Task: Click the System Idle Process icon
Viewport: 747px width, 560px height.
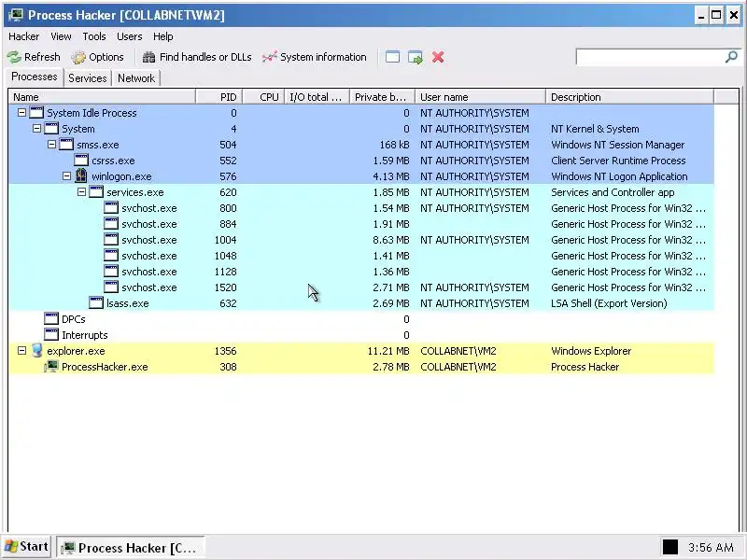Action: point(36,113)
